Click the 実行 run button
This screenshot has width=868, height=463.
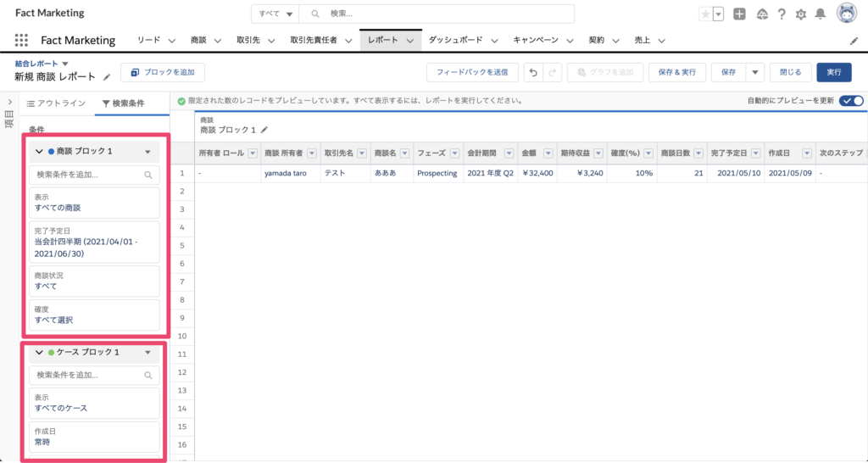[x=834, y=73]
